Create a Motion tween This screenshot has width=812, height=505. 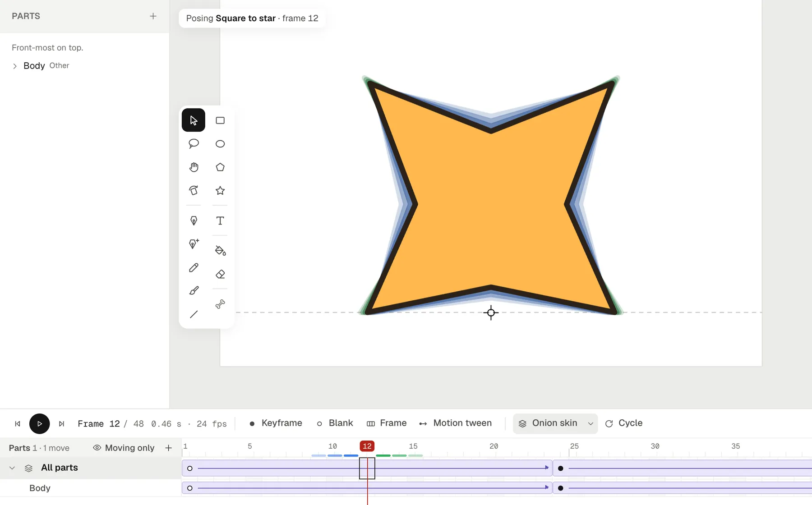(455, 423)
